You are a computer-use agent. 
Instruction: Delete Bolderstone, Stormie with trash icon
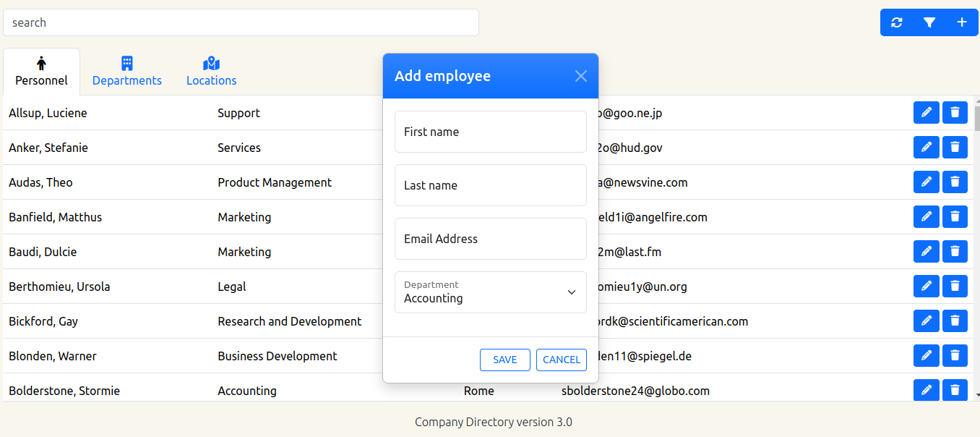[955, 391]
